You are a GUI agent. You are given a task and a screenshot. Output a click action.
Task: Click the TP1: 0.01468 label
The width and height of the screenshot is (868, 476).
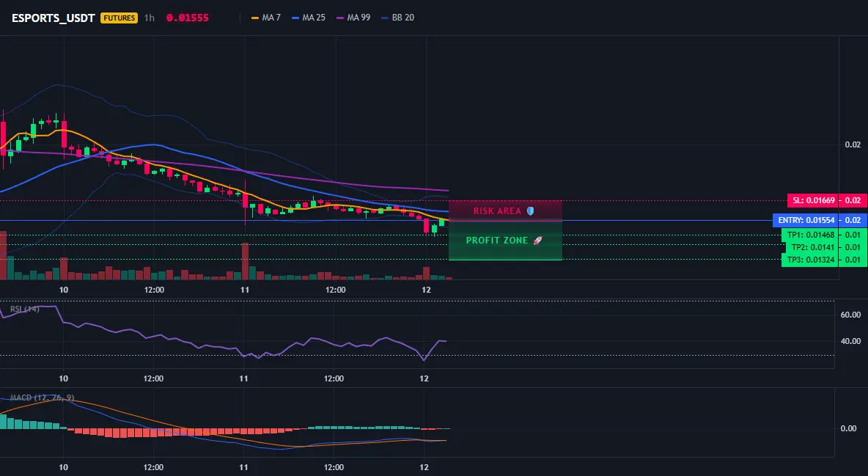pos(810,235)
